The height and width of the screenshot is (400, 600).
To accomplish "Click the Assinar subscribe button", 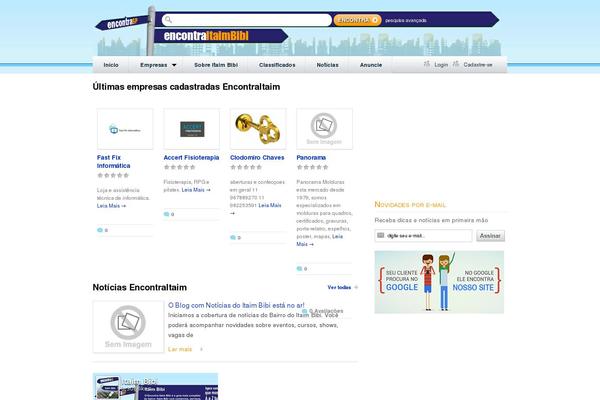I will click(x=491, y=236).
